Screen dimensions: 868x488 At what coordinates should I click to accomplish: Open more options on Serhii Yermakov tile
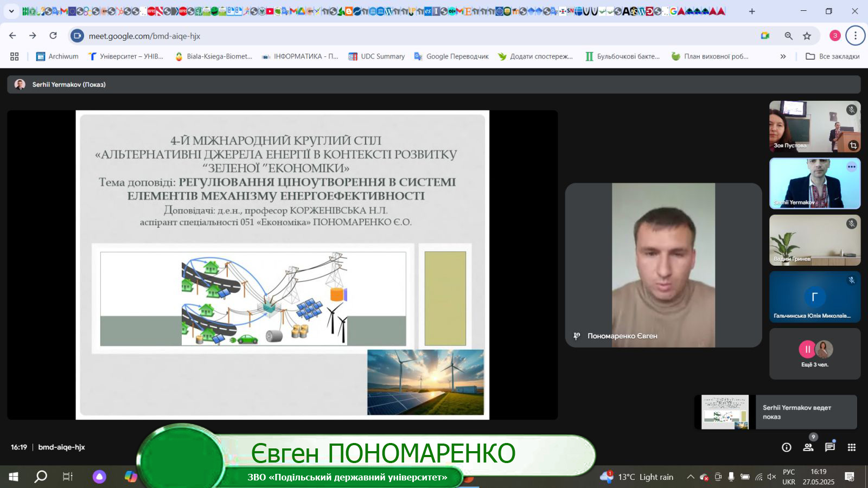(x=851, y=167)
